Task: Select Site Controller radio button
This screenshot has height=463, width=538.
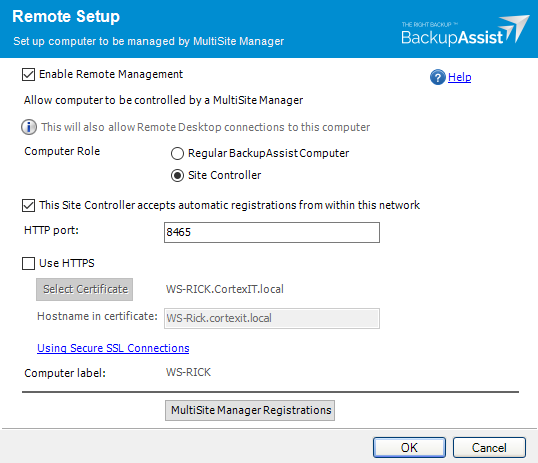Action: [177, 176]
